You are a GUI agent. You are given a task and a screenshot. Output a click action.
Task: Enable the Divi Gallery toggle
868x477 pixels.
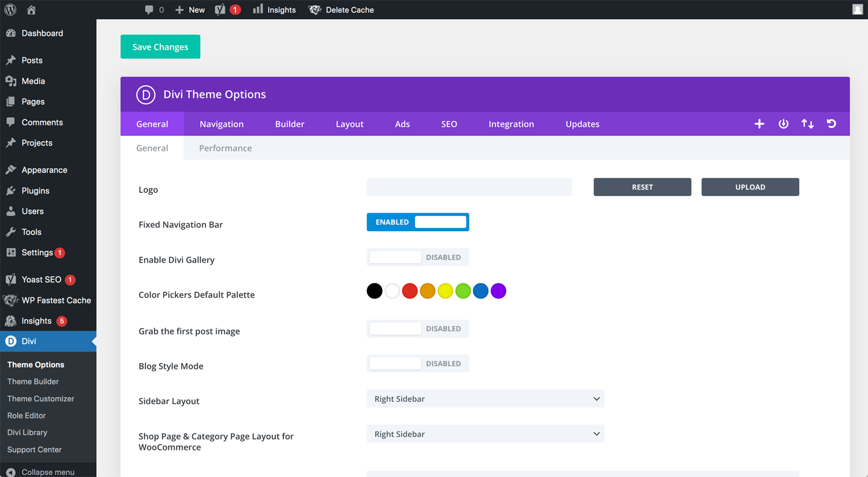418,257
